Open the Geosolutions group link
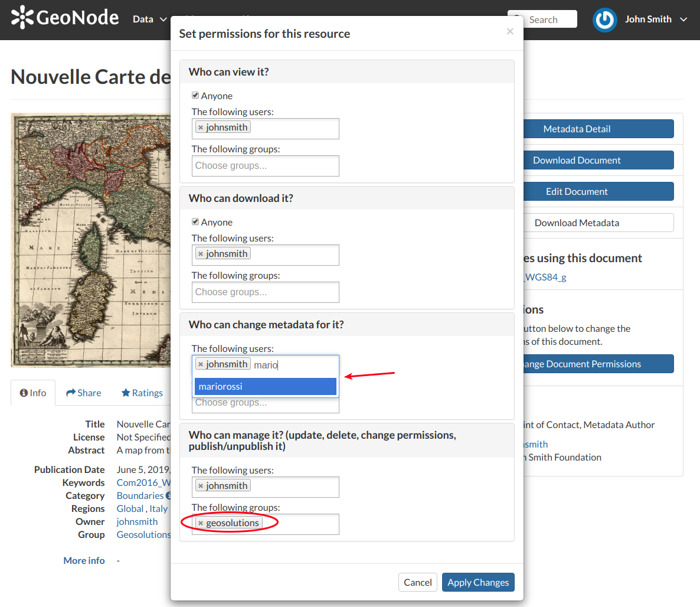Image resolution: width=700 pixels, height=607 pixels. [x=143, y=534]
